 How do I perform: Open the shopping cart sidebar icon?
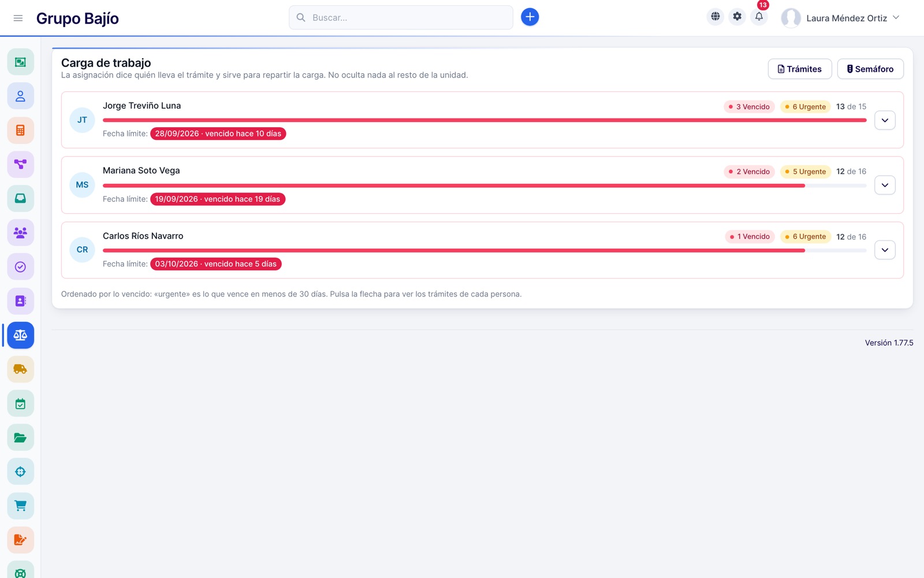pos(20,506)
